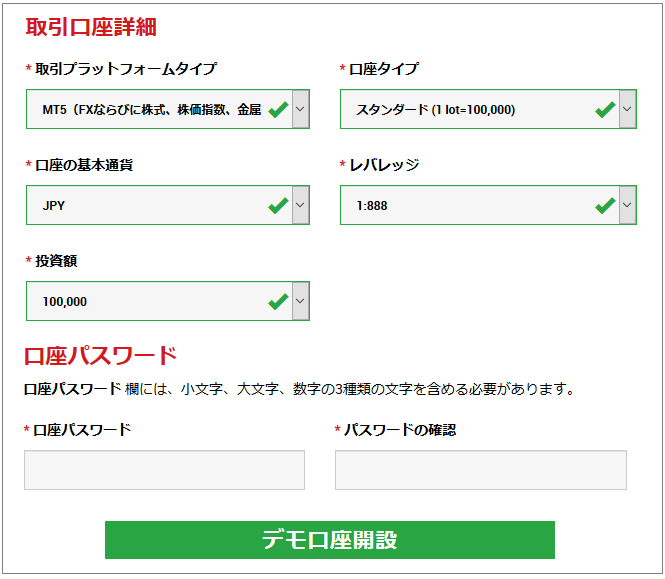665x579 pixels.
Task: Click green checkmark in investment amount field
Action: pyautogui.click(x=279, y=302)
